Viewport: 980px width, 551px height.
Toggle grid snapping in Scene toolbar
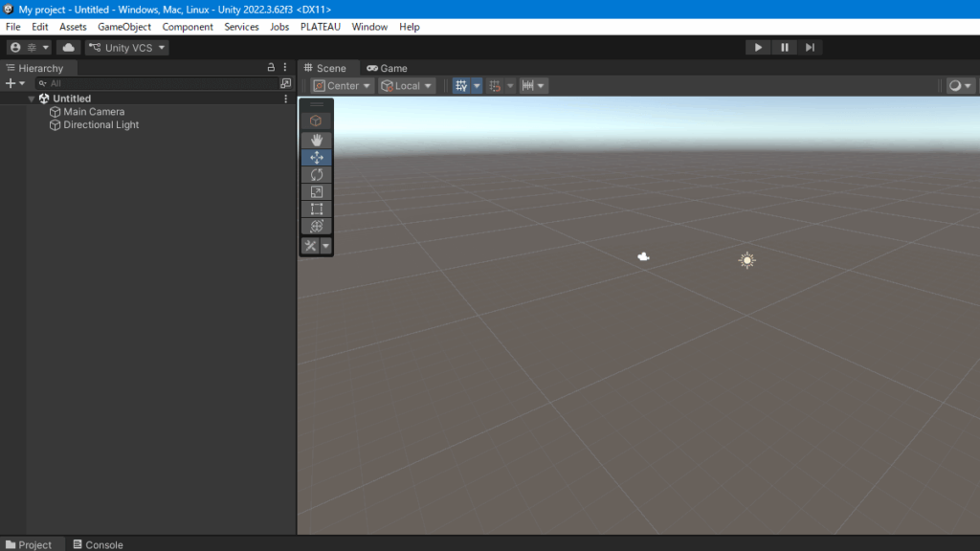coord(495,86)
